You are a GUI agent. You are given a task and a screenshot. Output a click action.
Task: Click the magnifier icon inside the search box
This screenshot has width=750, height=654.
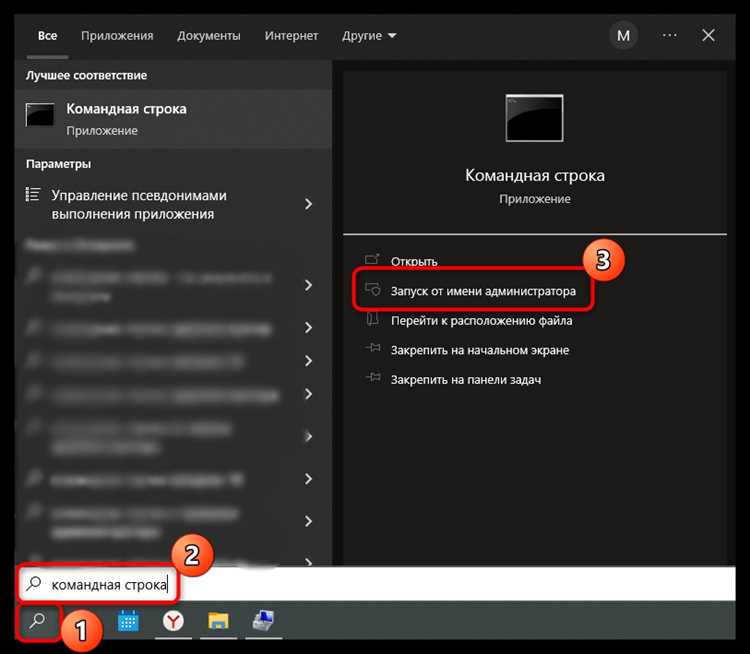(34, 583)
